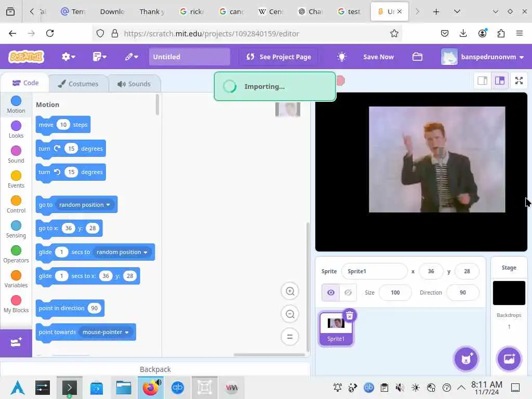This screenshot has height=399, width=532.
Task: Open Firefox extensions puzzle icon
Action: click(501, 33)
